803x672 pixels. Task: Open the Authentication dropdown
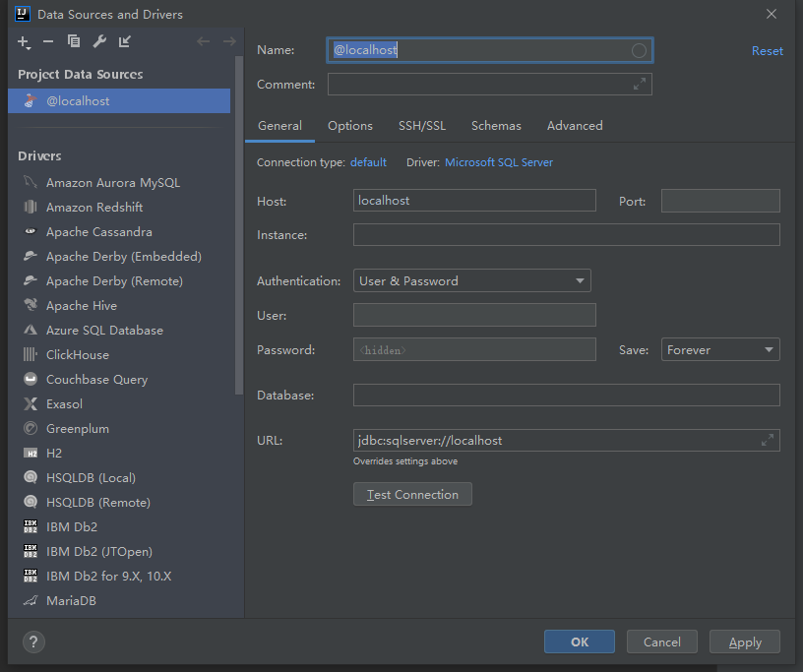[x=471, y=280]
